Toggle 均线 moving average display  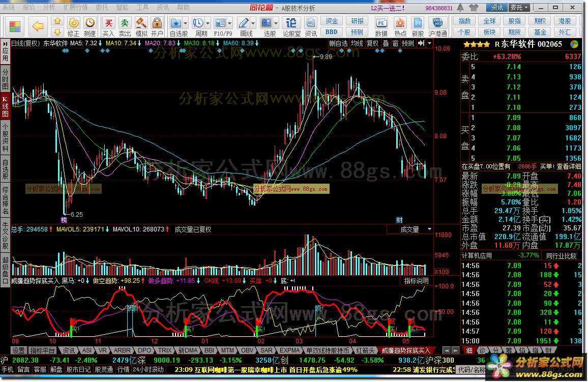(x=357, y=43)
